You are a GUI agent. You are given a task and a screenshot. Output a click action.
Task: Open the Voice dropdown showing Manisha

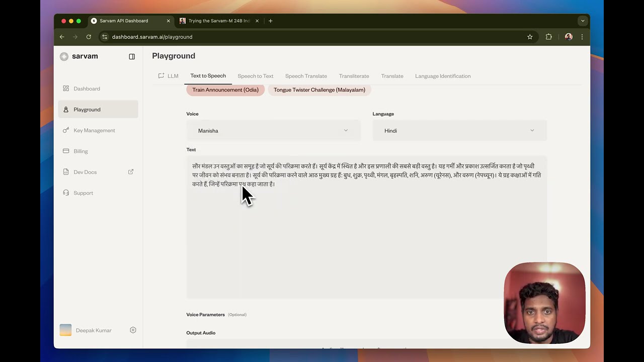pyautogui.click(x=273, y=131)
